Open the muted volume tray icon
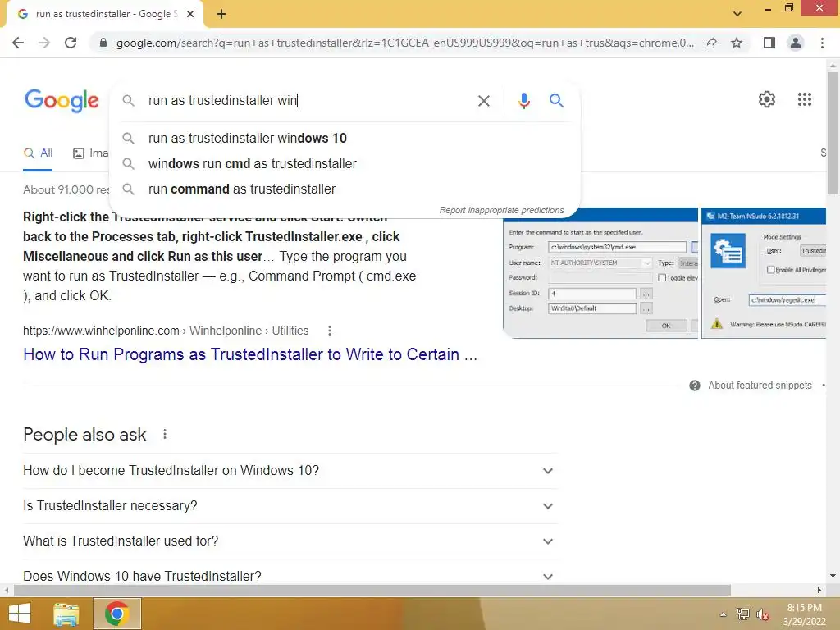840x630 pixels. (763, 614)
